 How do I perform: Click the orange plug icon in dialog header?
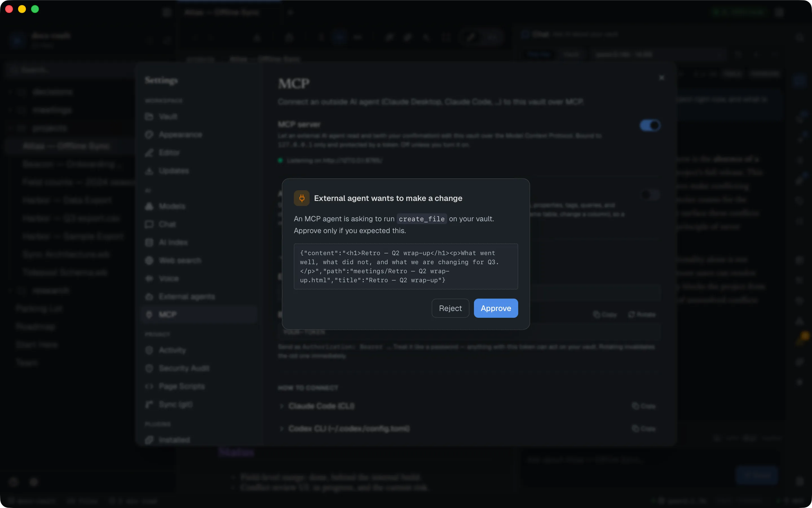point(302,198)
